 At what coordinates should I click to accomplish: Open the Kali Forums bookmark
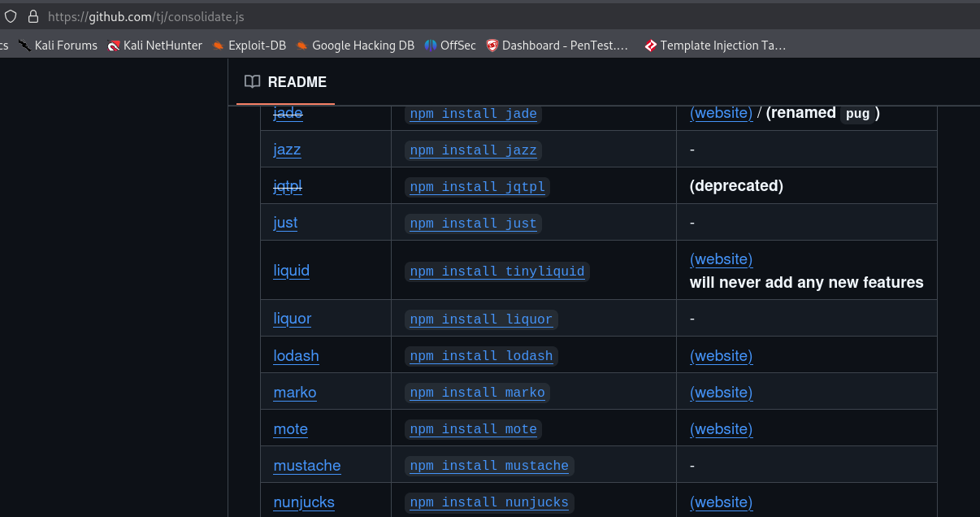[x=58, y=46]
